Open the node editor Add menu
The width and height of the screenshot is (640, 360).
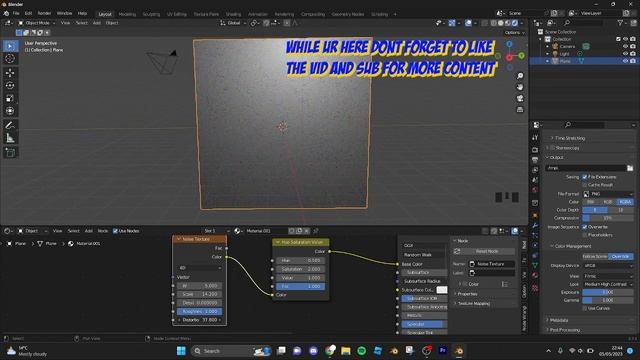coord(89,231)
